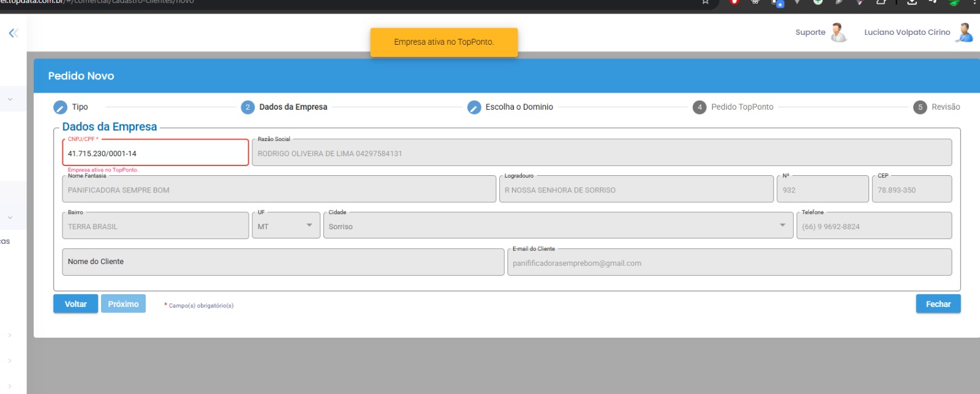Open the UF dropdown showing MT
Viewport: 980px width, 394px height.
[x=285, y=226]
